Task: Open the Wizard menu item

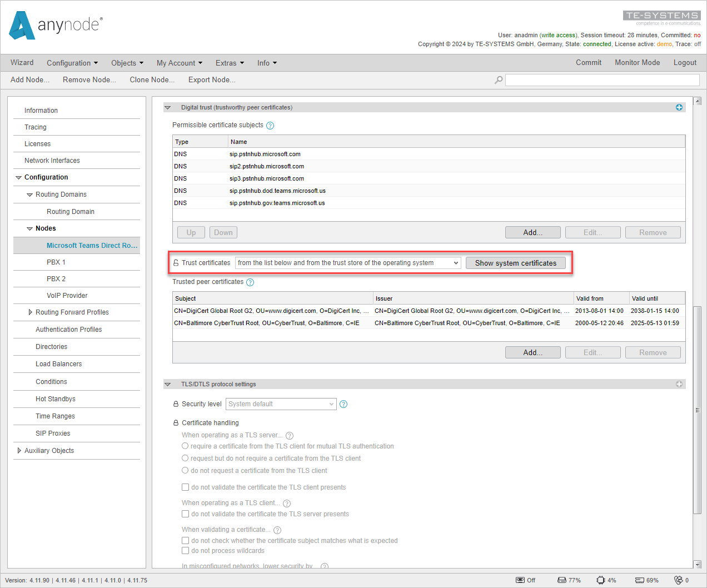Action: click(22, 63)
